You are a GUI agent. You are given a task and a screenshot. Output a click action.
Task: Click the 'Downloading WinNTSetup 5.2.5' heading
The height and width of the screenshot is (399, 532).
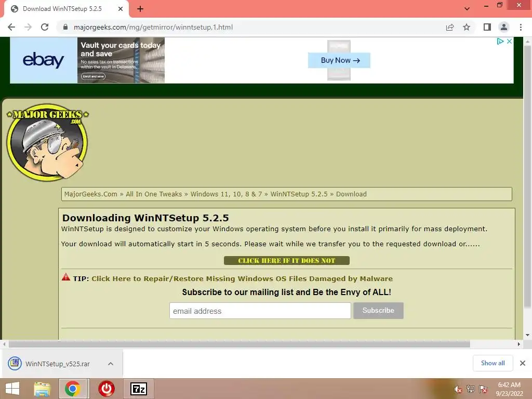[145, 218]
